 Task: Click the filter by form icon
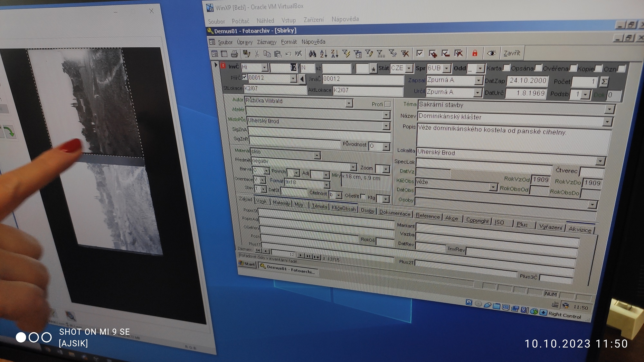pyautogui.click(x=357, y=54)
